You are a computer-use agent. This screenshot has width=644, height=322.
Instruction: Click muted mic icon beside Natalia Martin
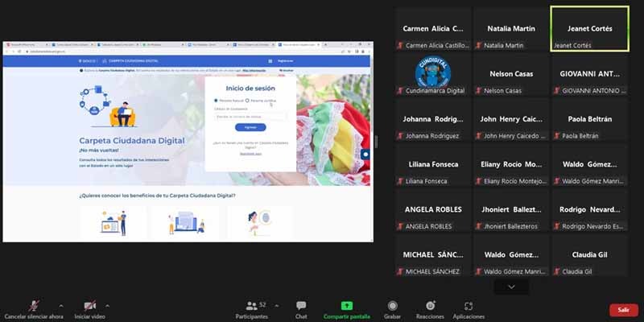click(478, 46)
